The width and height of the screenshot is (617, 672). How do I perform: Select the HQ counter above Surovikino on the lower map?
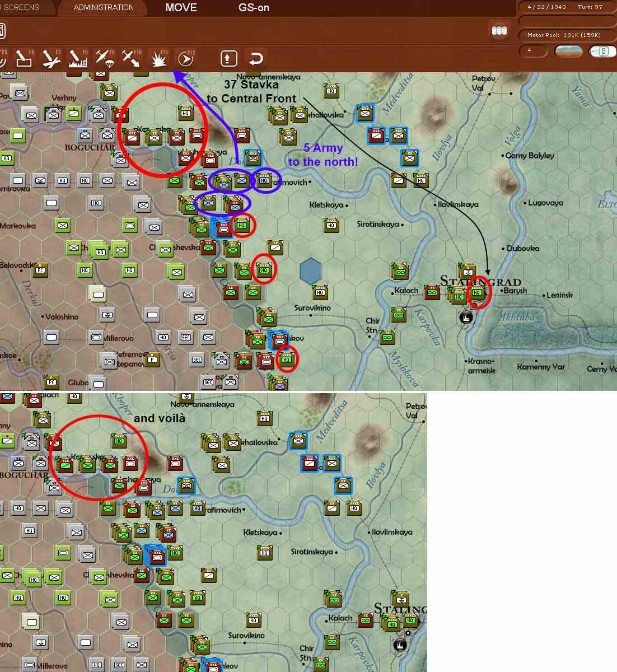[x=254, y=619]
